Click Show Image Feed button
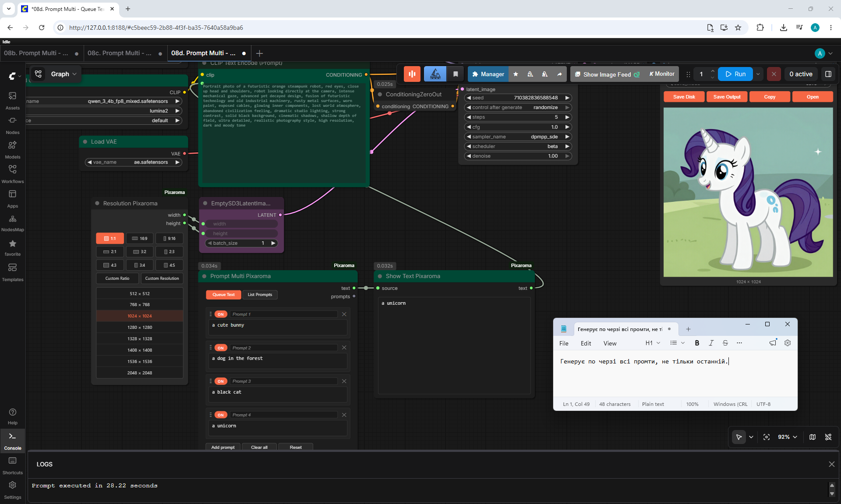841x504 pixels. pos(608,74)
